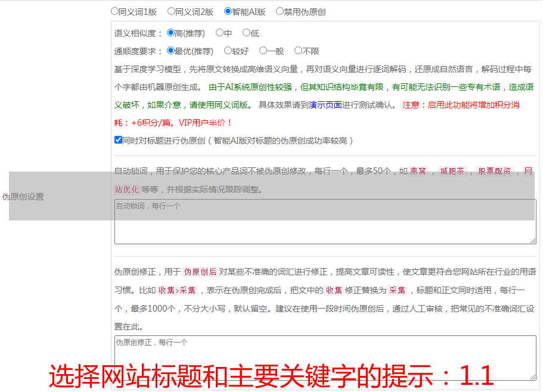
Task: Set 通顺度要求 to 不限
Action: 298,51
